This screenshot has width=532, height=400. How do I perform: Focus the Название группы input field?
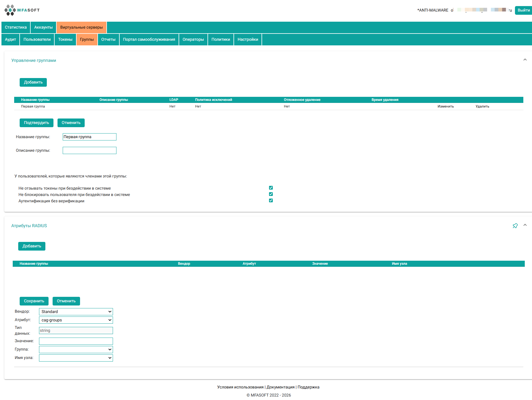(90, 137)
